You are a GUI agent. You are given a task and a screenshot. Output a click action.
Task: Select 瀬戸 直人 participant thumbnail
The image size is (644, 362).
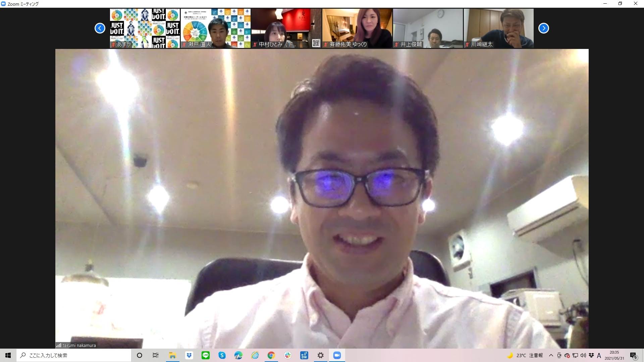pyautogui.click(x=216, y=28)
